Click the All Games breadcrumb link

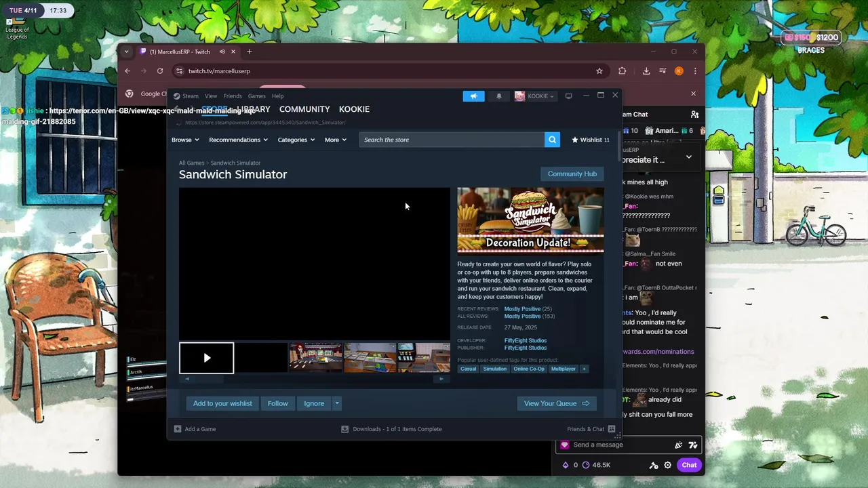point(191,163)
